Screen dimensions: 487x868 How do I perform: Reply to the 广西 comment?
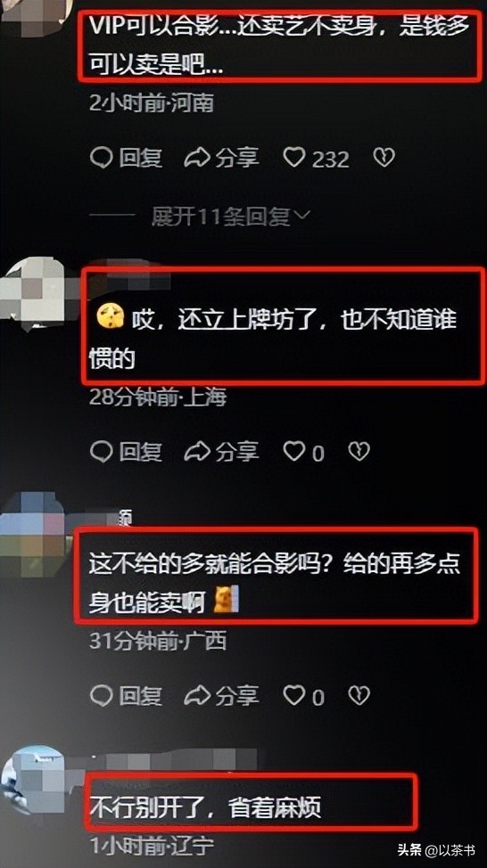127,695
